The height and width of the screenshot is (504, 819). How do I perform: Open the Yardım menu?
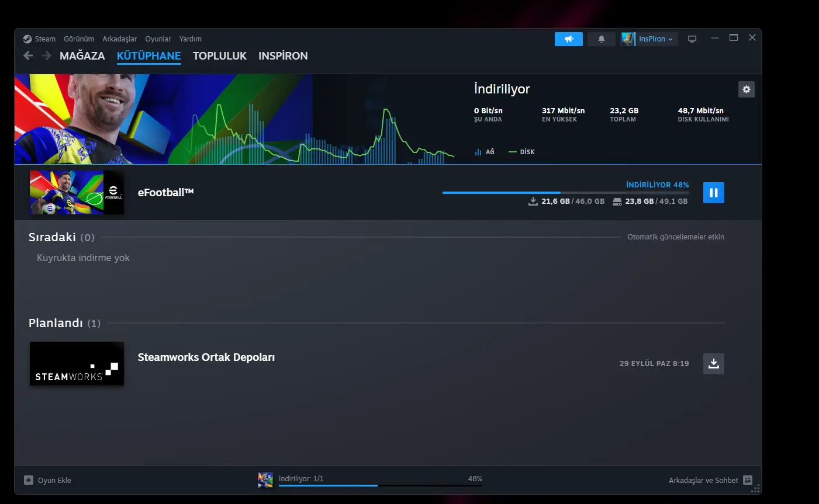pyautogui.click(x=191, y=39)
